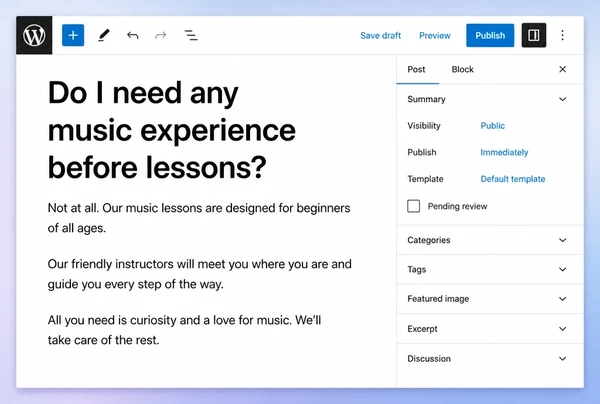The image size is (600, 404).
Task: Change visibility from Public
Action: [492, 125]
